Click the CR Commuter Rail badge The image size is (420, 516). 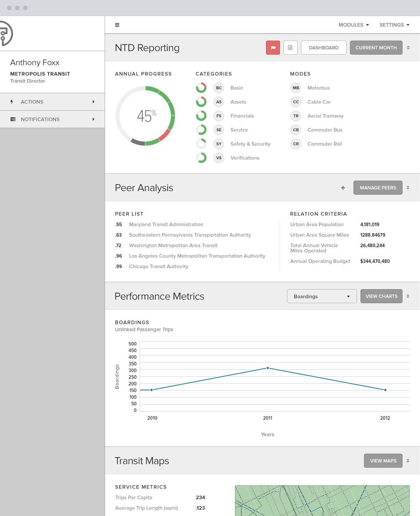(x=296, y=144)
